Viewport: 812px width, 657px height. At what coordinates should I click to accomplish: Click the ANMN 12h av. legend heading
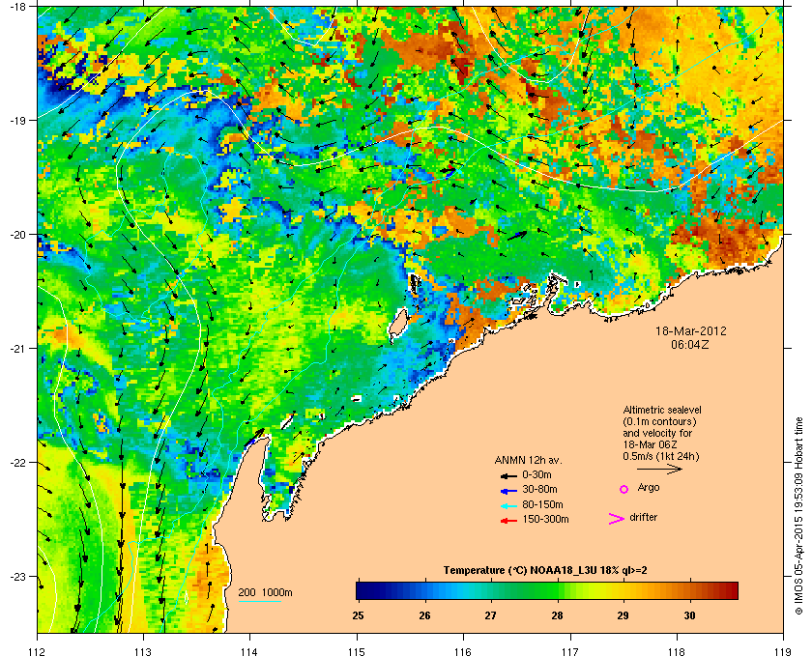point(528,460)
